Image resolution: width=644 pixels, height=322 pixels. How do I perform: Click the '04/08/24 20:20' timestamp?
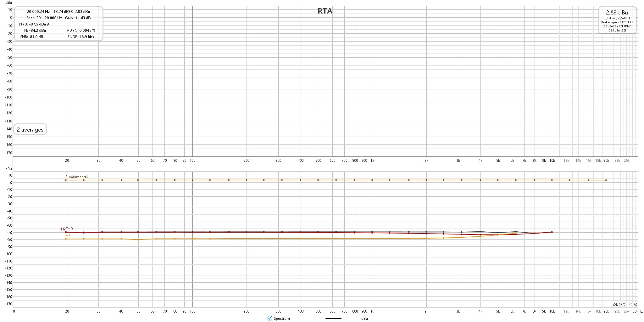tap(625, 305)
